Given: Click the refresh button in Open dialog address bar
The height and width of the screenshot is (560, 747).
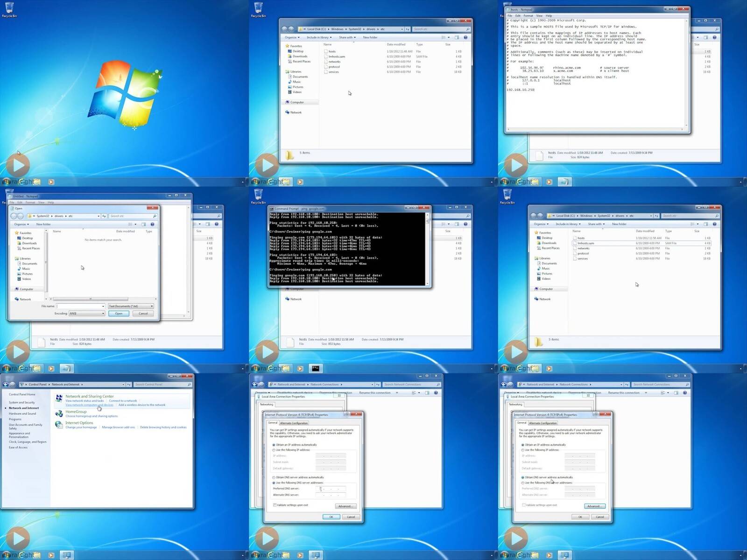Looking at the screenshot, I should tap(104, 216).
